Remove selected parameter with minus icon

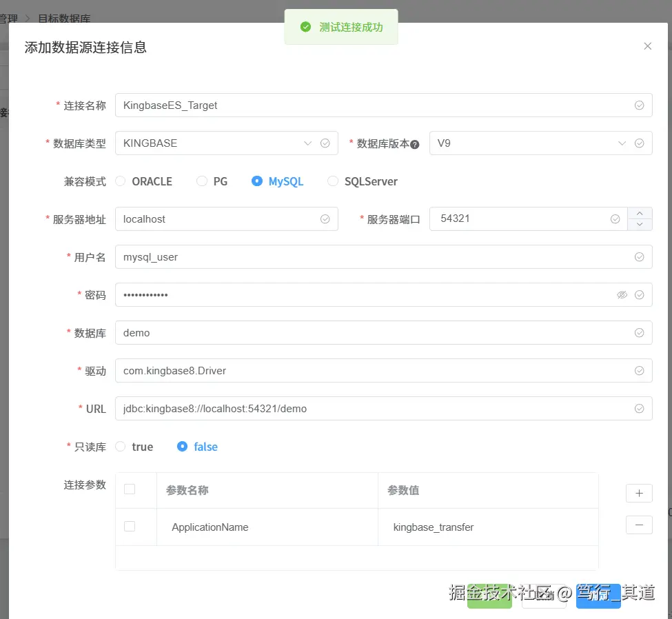pos(639,525)
